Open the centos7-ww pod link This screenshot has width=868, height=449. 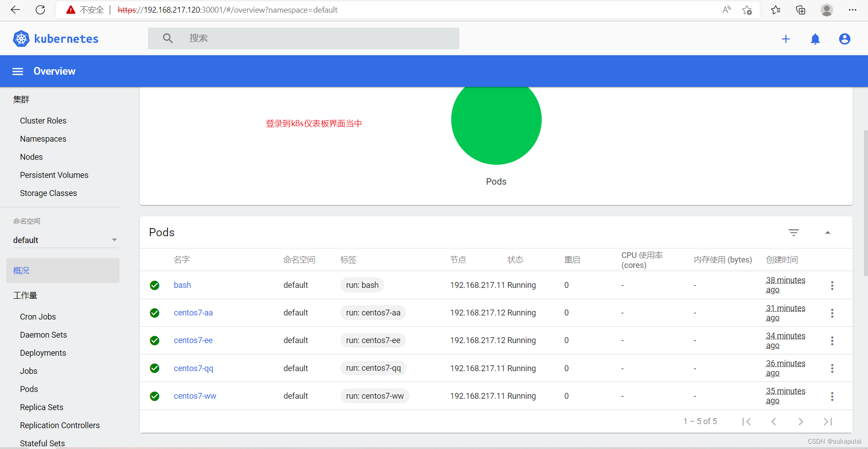(195, 396)
